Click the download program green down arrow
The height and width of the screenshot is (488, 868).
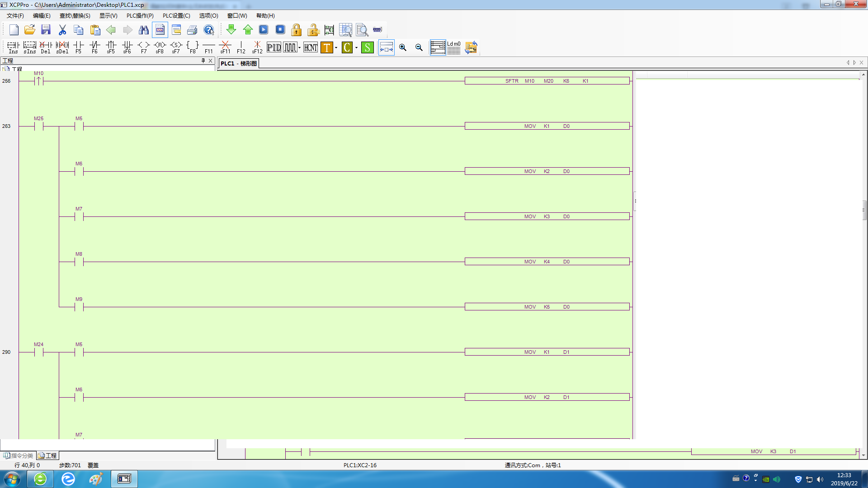click(x=231, y=30)
